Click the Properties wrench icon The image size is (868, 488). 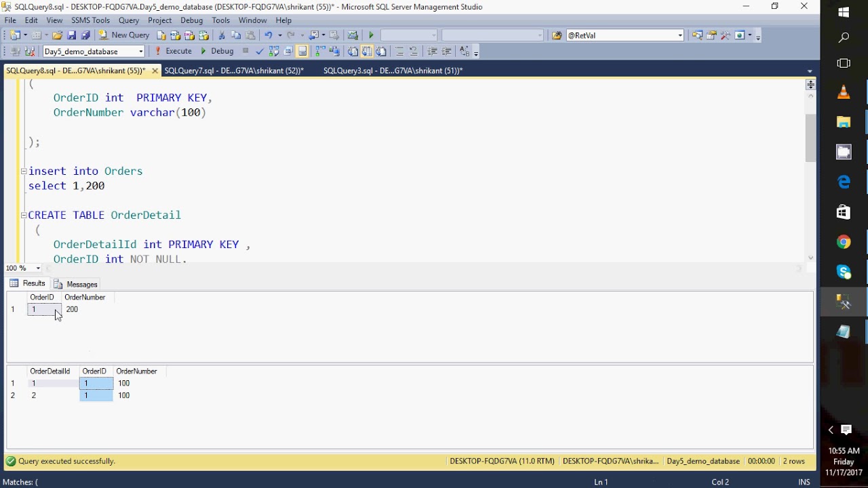[x=726, y=35]
